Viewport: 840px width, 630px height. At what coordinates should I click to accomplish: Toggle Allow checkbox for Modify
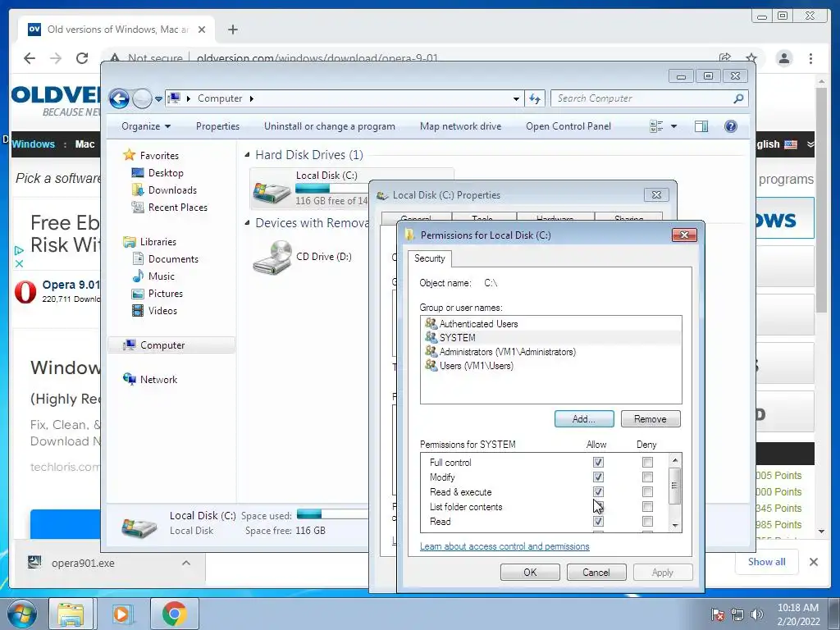(598, 477)
